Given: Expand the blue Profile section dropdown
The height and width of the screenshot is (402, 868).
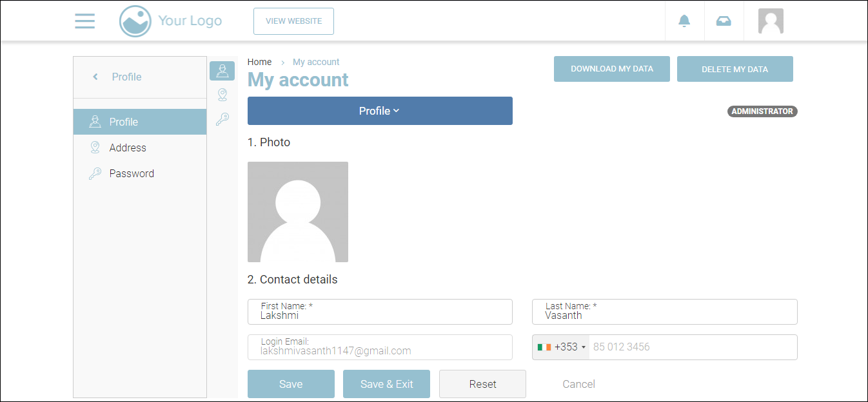Looking at the screenshot, I should pos(380,111).
